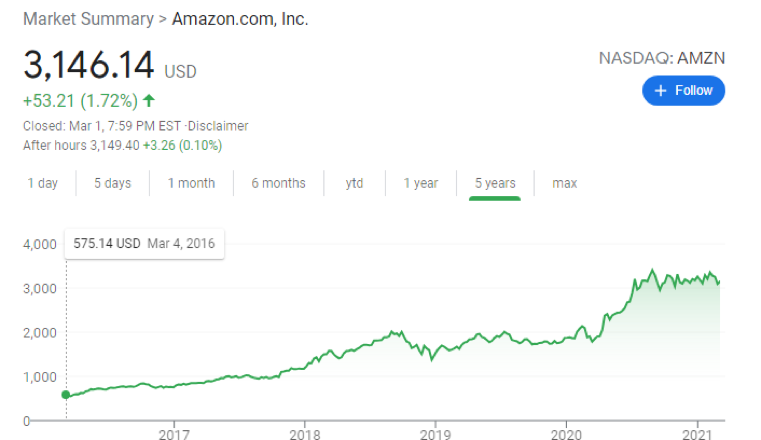Select the 6 months range tab

tap(279, 183)
